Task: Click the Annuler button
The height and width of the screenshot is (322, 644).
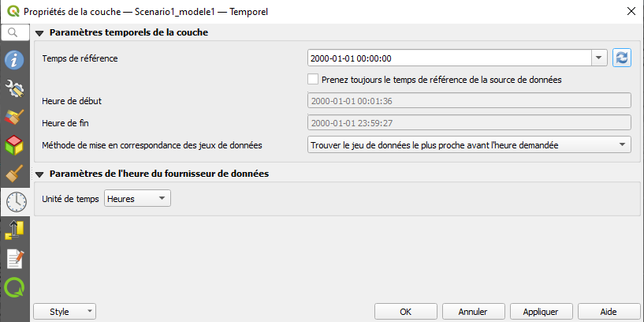Action: point(473,312)
